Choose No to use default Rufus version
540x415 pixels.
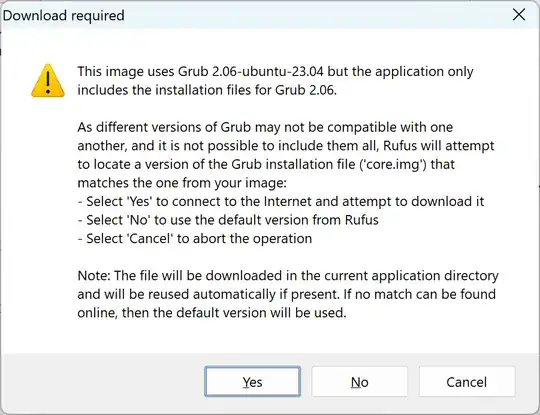point(360,382)
